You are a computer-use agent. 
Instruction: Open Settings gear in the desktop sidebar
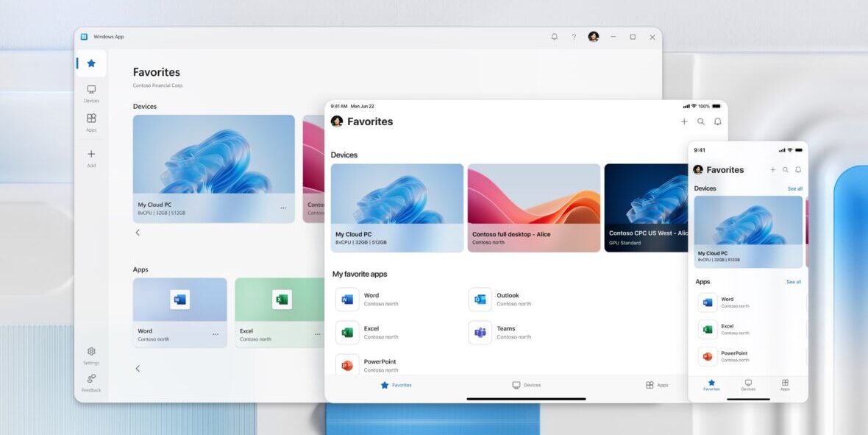coord(91,351)
